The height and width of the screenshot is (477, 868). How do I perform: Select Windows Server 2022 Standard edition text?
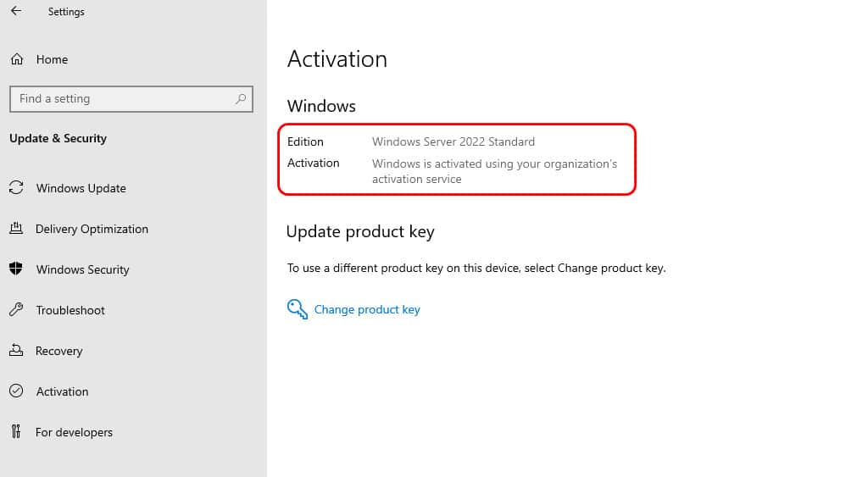(x=453, y=141)
